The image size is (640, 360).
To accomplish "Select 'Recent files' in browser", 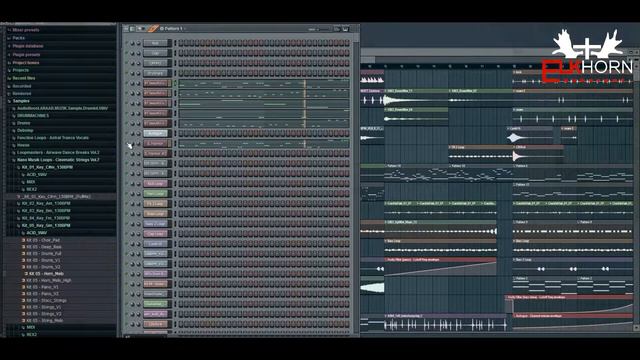I will pos(24,78).
